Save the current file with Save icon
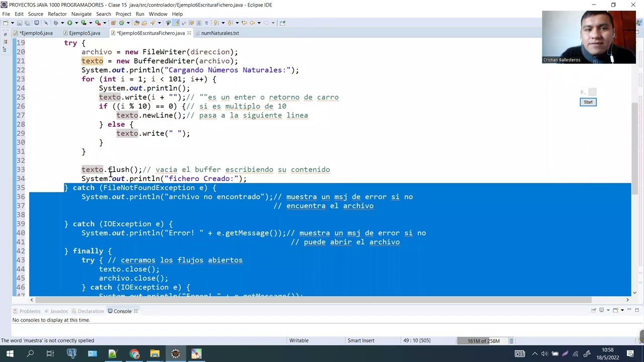 (20, 23)
